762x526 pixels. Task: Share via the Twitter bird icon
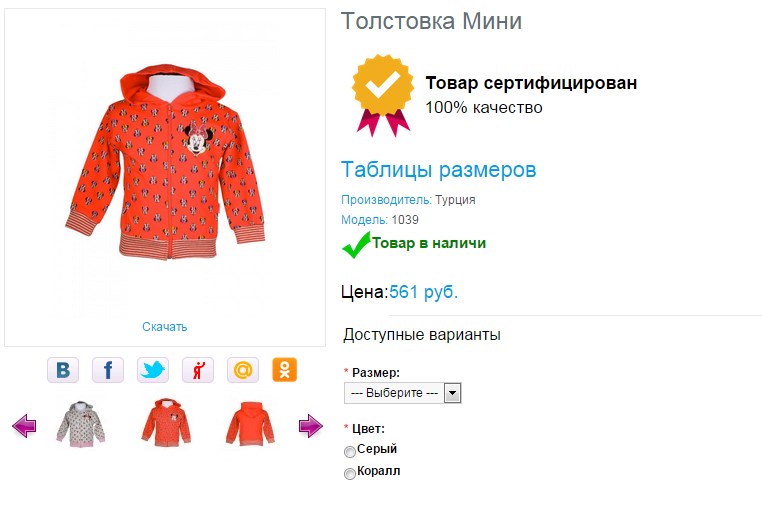(152, 370)
